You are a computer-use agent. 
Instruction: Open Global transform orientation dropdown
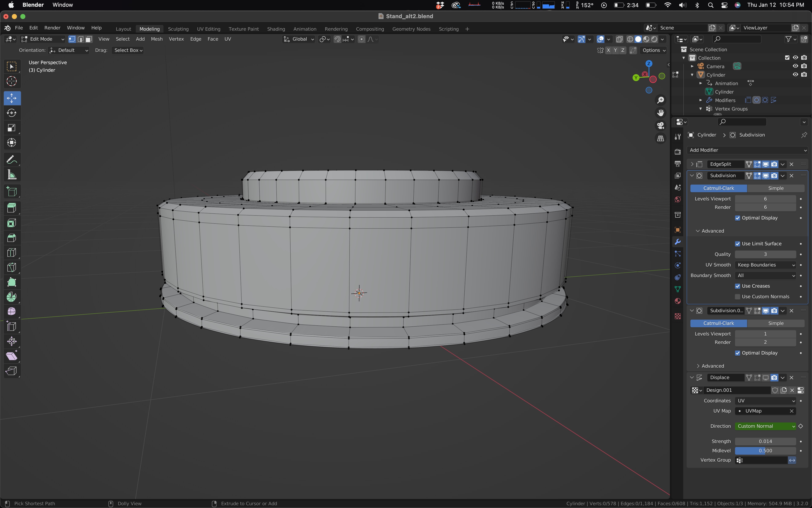tap(299, 39)
